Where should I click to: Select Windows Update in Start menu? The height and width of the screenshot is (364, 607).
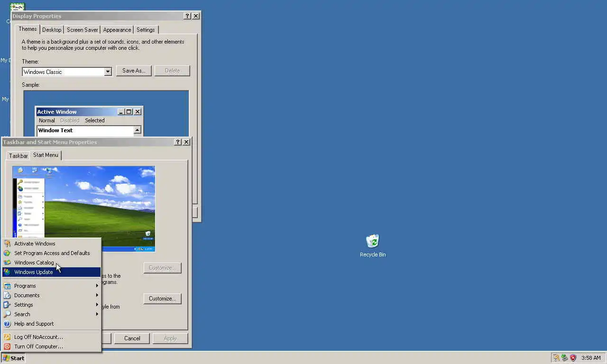coord(51,272)
